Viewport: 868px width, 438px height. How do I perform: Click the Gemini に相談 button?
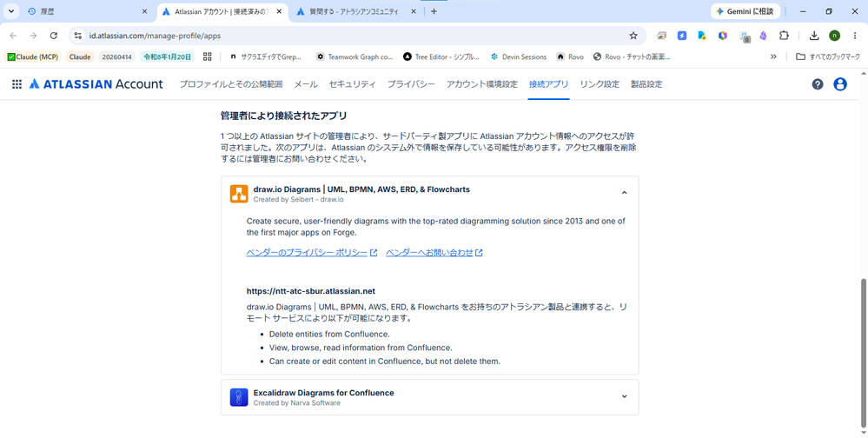click(745, 11)
